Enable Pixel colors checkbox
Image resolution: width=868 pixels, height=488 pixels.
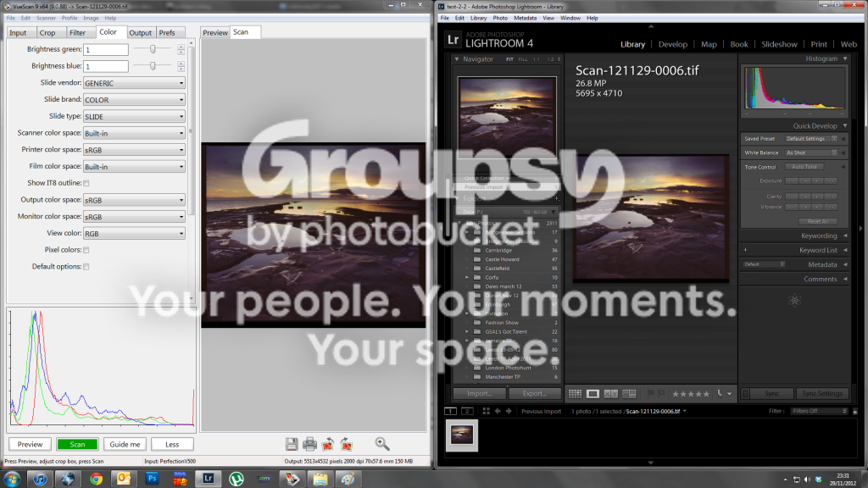point(86,250)
